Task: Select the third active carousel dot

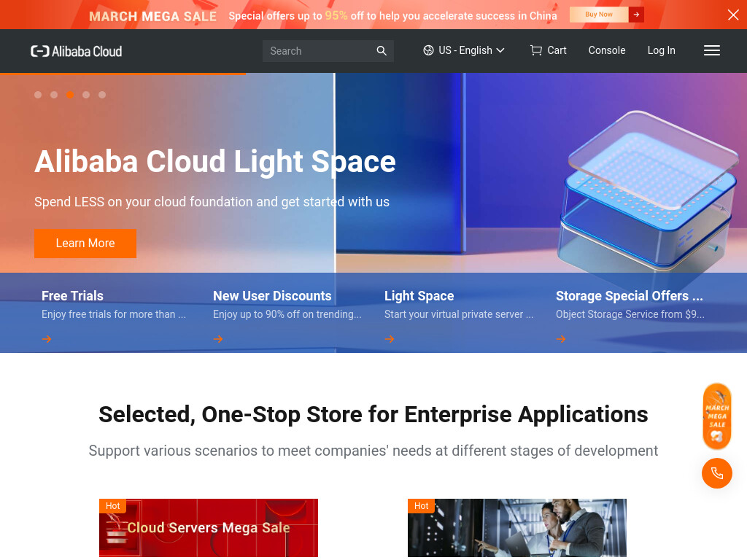Action: pos(70,95)
